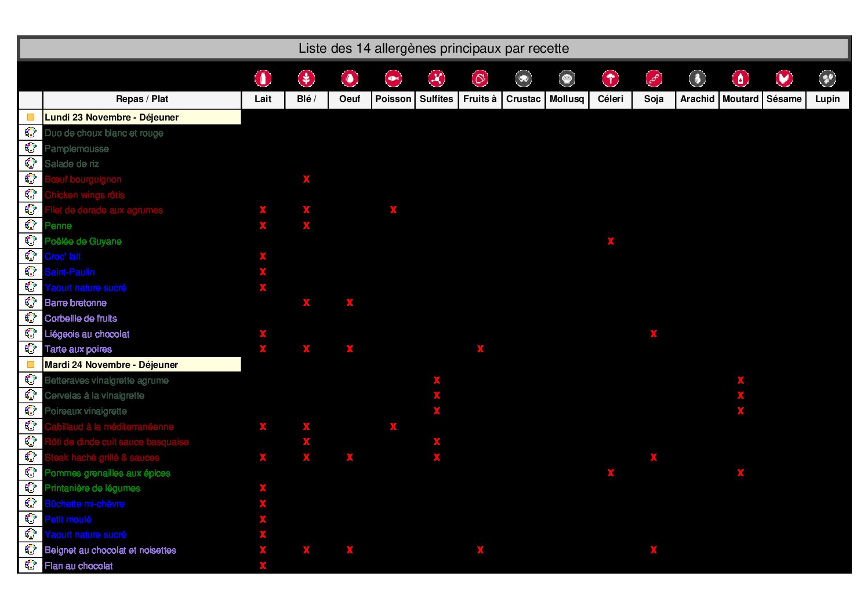Click the grey Arachides peanut icon
This screenshot has height=613, width=868.
pyautogui.click(x=697, y=78)
